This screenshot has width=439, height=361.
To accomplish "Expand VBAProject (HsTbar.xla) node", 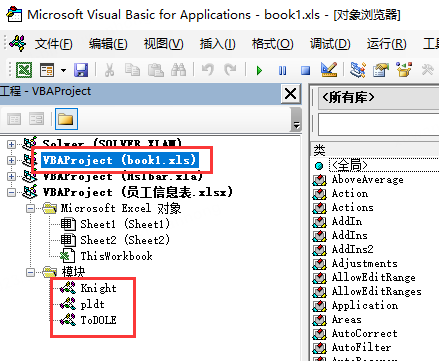I will pos(11,176).
